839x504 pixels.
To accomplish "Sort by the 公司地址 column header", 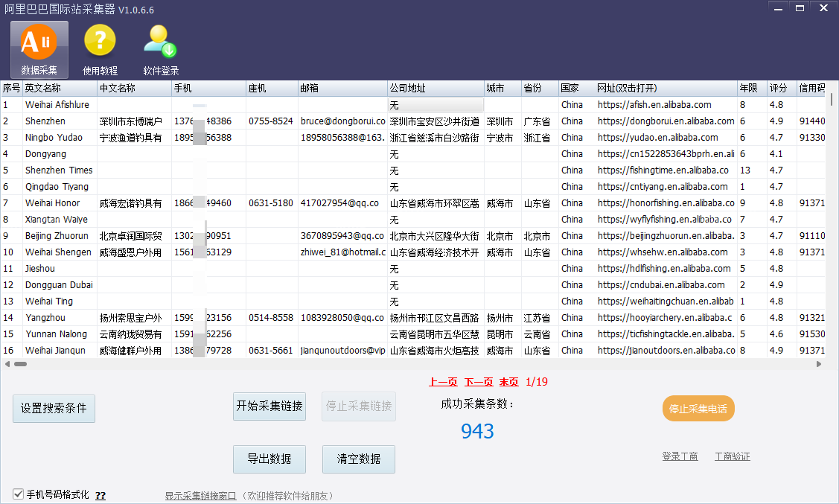I will coord(436,89).
